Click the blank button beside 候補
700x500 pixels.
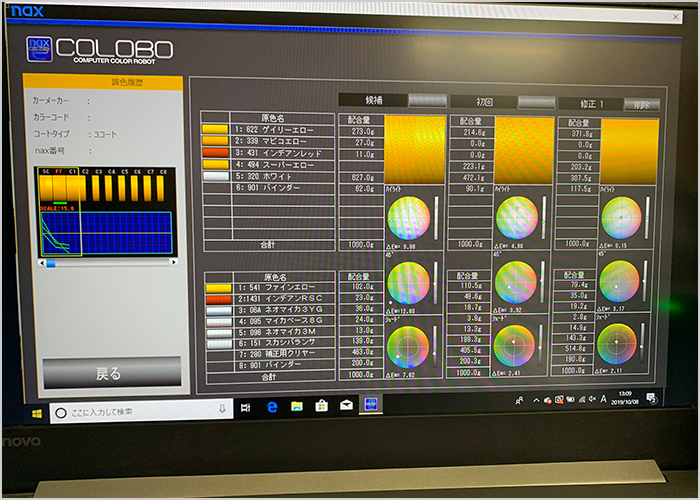pyautogui.click(x=427, y=100)
